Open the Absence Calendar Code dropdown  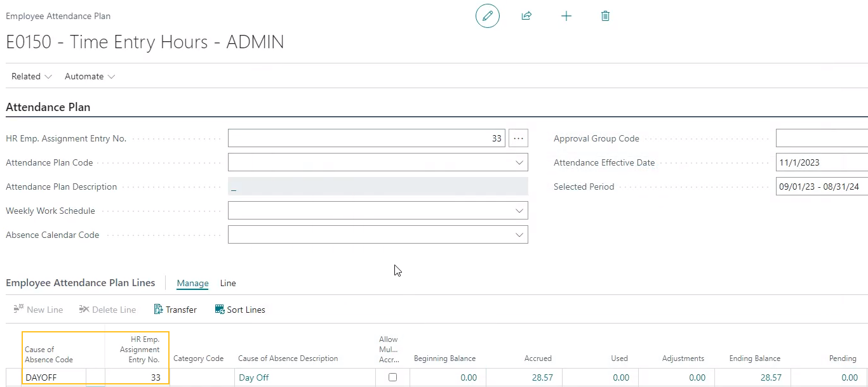point(519,234)
